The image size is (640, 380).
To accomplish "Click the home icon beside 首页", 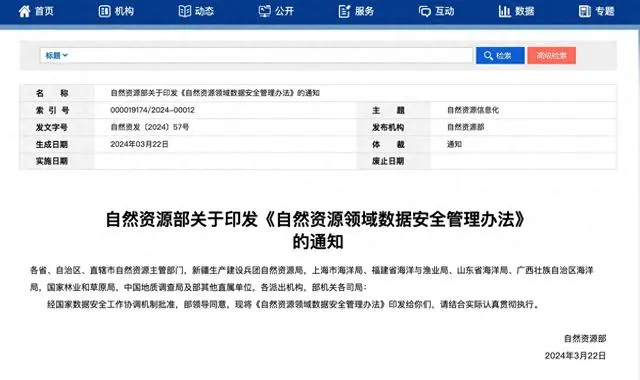I will click(x=24, y=11).
